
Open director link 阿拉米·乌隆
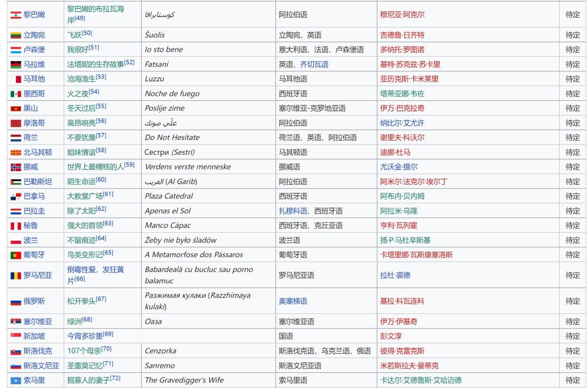pos(399,211)
